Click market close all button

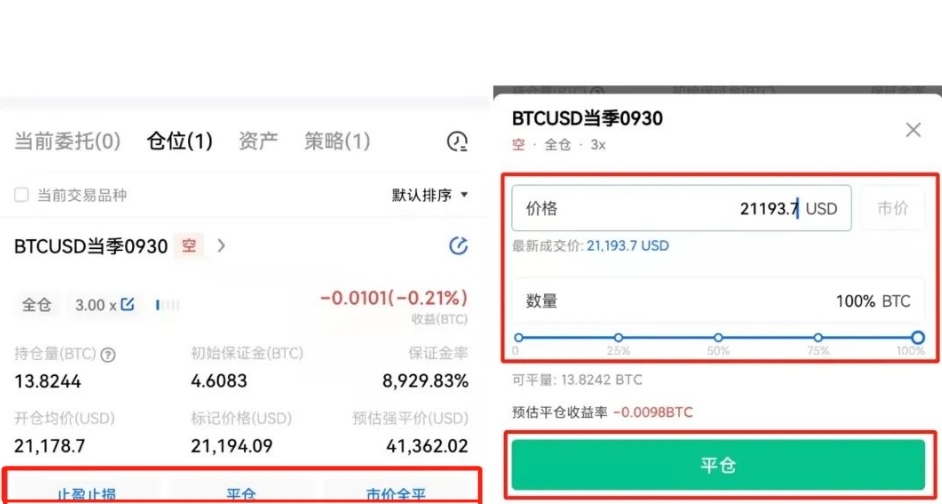pyautogui.click(x=396, y=493)
